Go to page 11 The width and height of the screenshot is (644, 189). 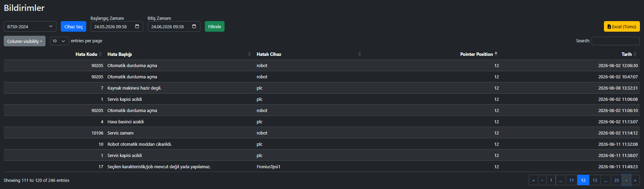pos(572,180)
